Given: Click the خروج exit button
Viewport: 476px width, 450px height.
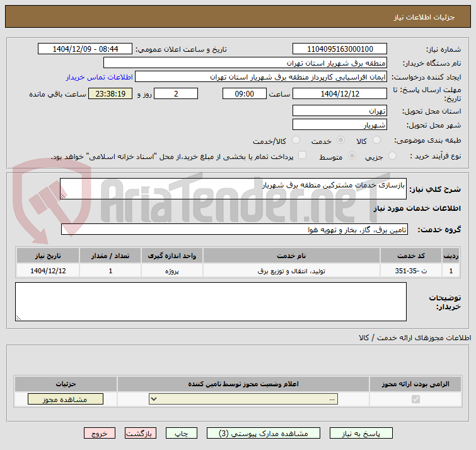Looking at the screenshot, I should coord(100,433).
